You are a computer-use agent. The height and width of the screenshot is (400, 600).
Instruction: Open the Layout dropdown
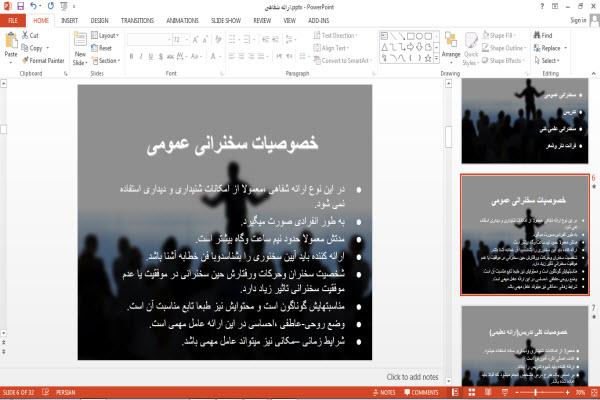[x=105, y=35]
